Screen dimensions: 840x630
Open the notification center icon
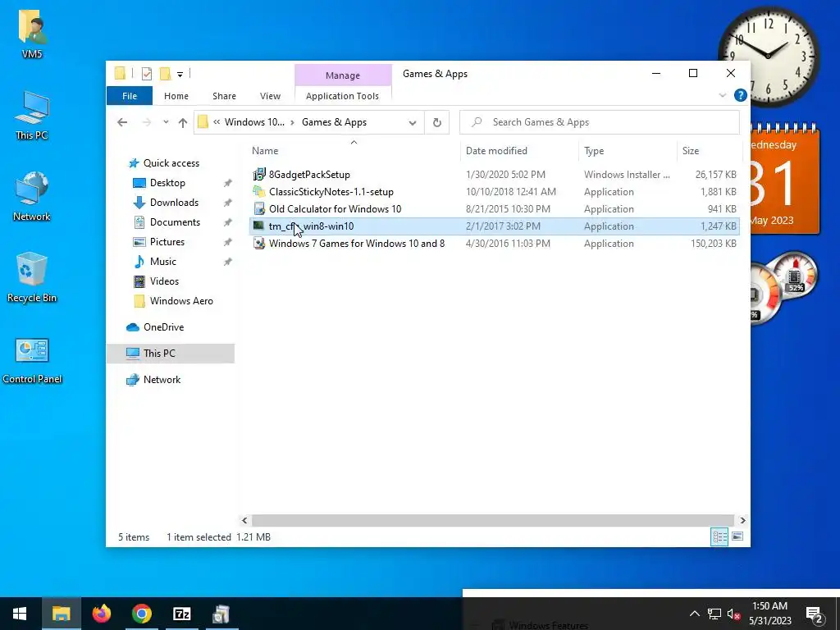pos(814,614)
